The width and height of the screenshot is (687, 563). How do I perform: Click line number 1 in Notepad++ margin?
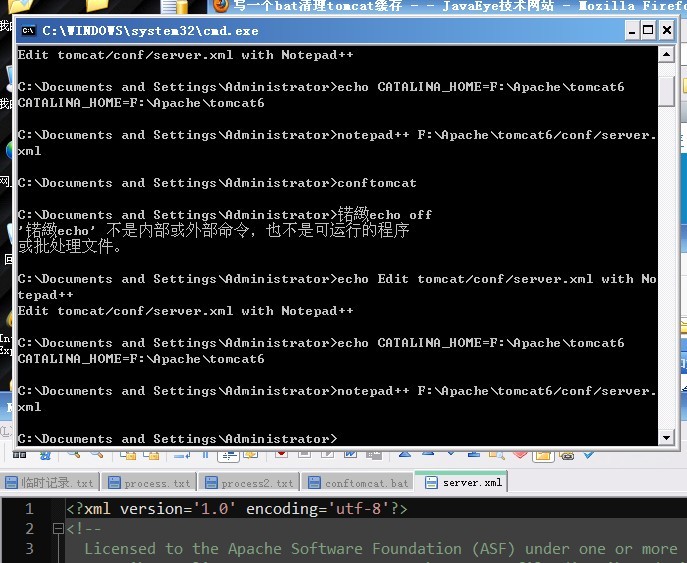click(x=29, y=509)
